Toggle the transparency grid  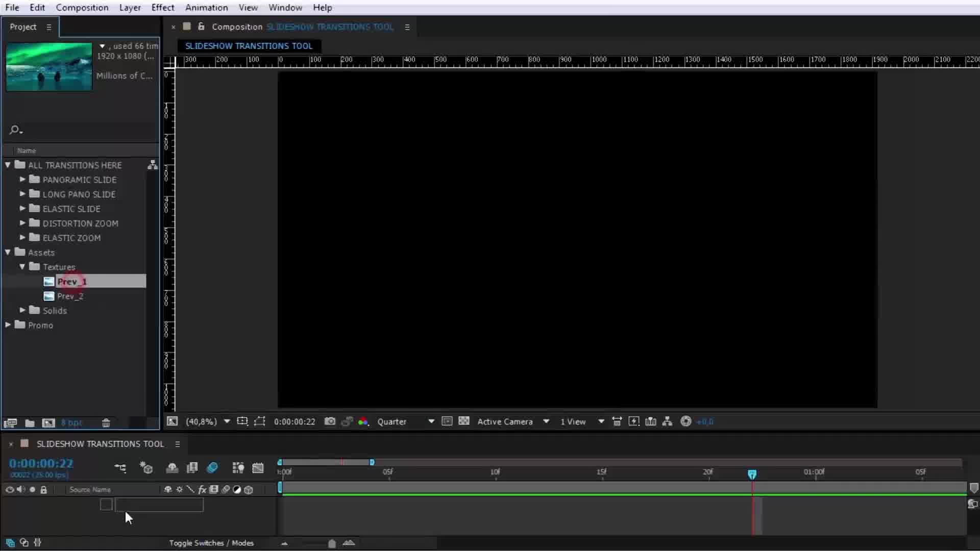(x=464, y=421)
